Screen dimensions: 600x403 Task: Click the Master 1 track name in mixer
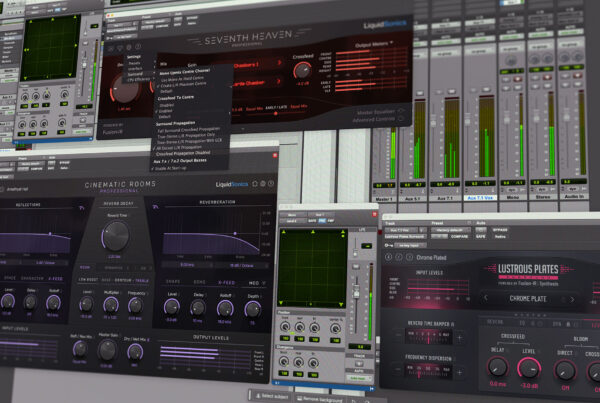pyautogui.click(x=384, y=199)
